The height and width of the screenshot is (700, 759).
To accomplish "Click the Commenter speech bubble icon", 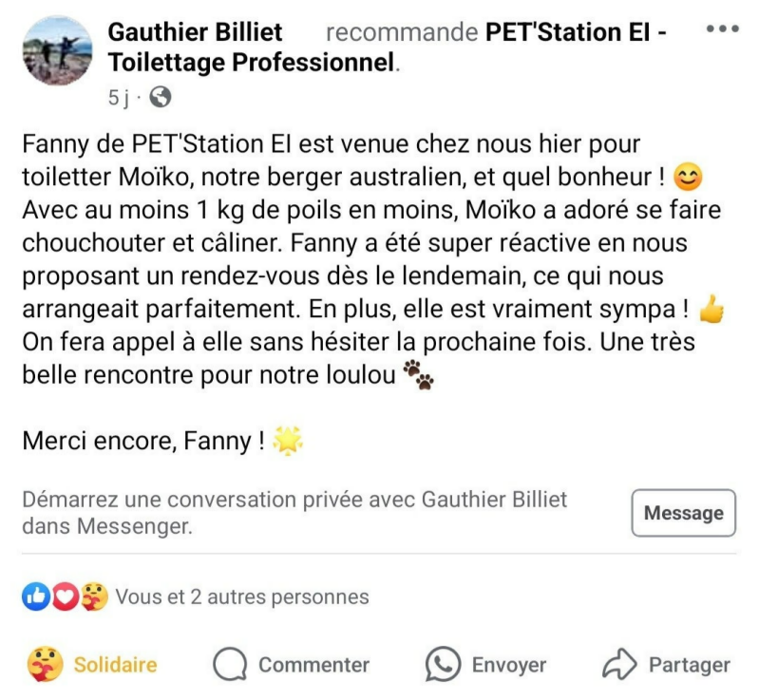I will point(229,665).
